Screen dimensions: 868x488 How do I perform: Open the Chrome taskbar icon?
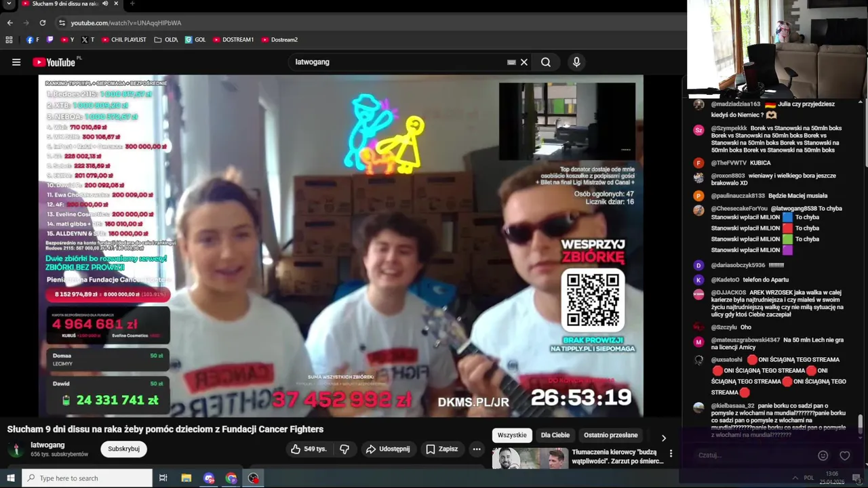click(x=231, y=479)
